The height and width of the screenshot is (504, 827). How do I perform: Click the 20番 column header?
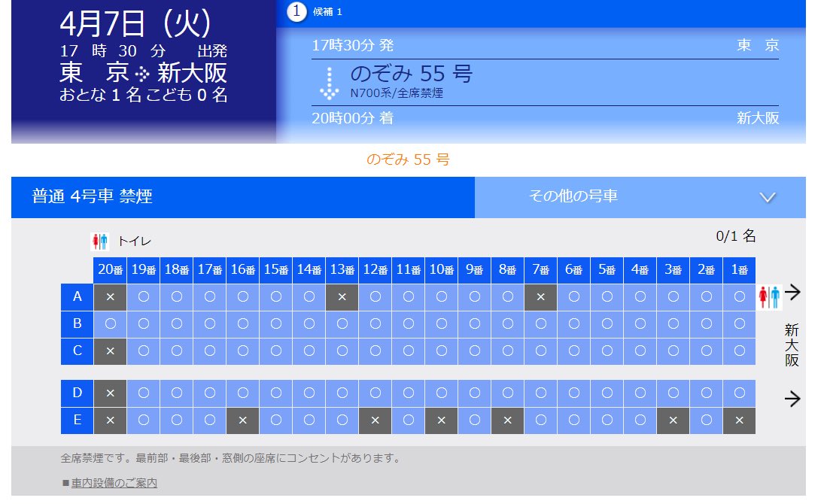pos(110,270)
